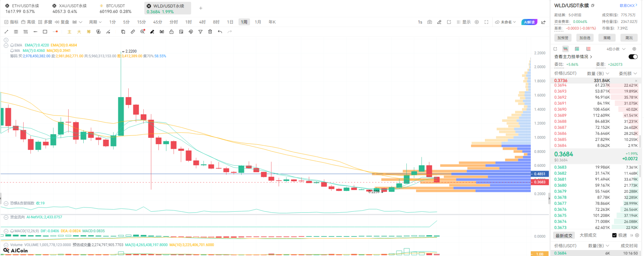Screen dimensions: 644x256
Task: Show combined buy and sell order book
Action: click(565, 49)
